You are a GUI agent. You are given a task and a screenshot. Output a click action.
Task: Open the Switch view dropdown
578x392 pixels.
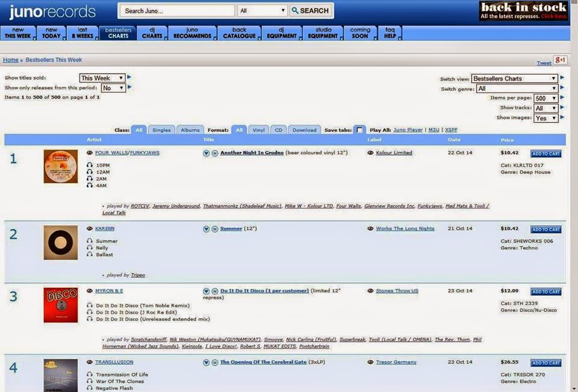tap(514, 78)
